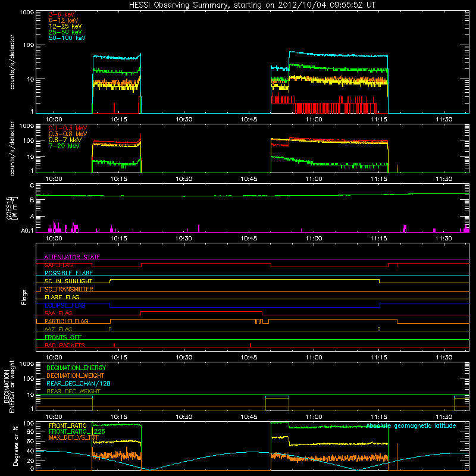Click 10:00 tick on top count plot
The image size is (476, 476).
[54, 120]
